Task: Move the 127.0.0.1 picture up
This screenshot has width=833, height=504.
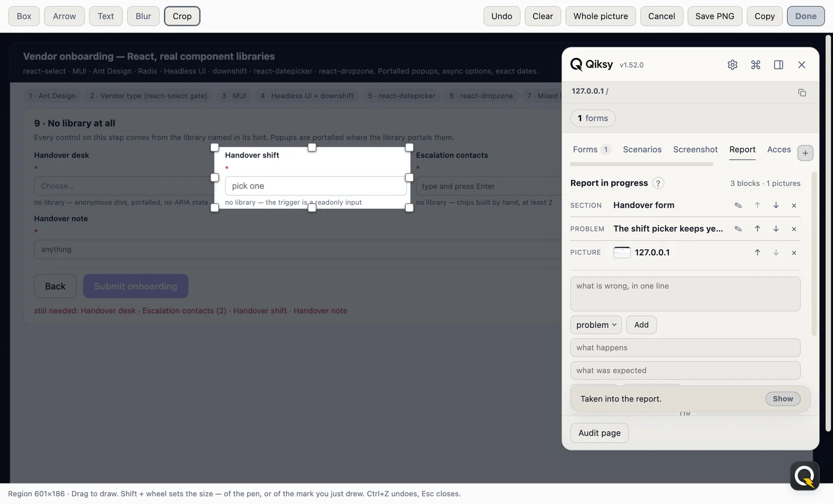Action: click(758, 253)
